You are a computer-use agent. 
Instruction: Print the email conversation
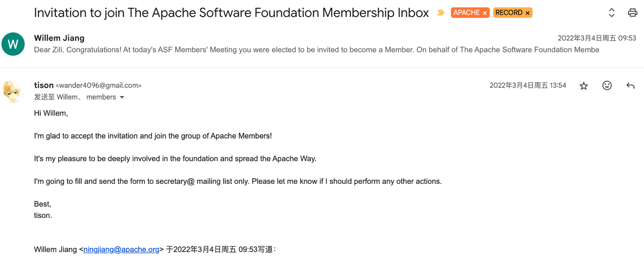coord(632,13)
